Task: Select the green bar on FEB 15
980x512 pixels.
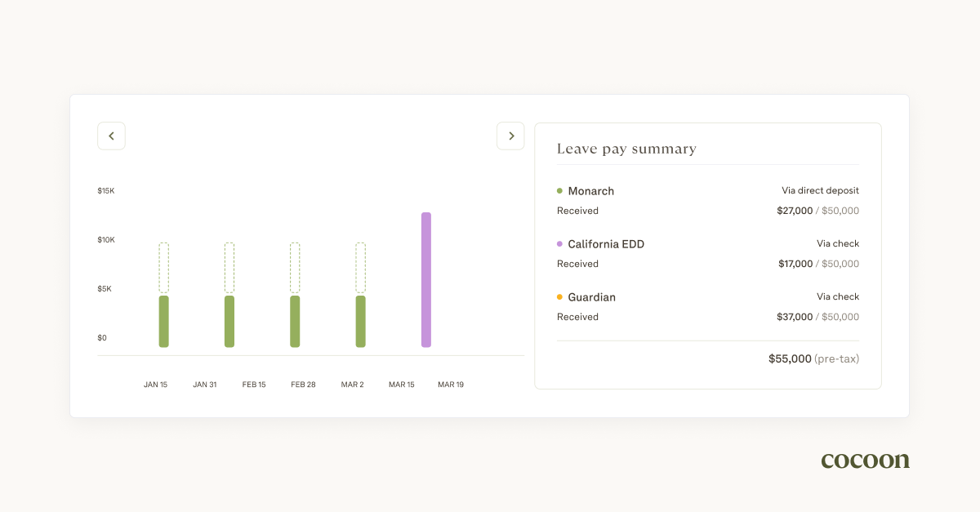Action: [295, 321]
